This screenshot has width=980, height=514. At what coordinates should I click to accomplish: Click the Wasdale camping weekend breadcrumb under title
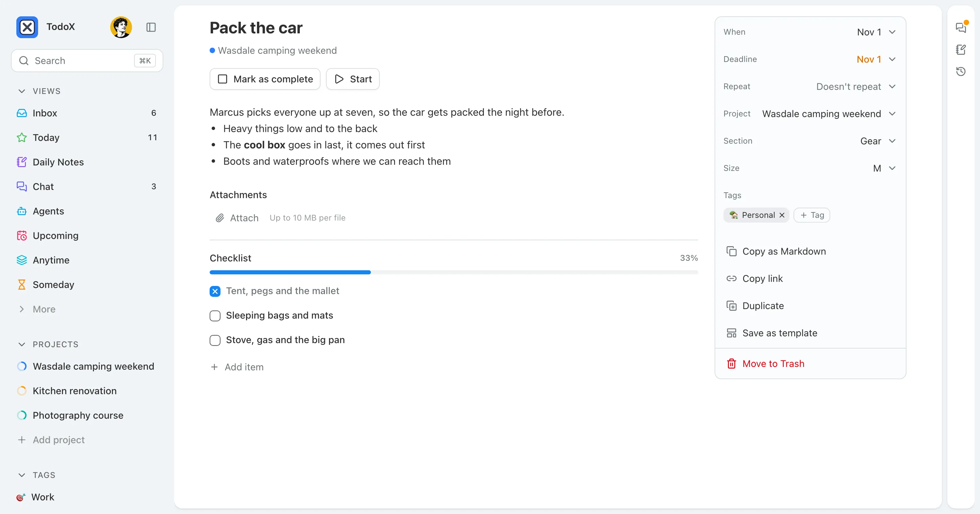(x=277, y=51)
